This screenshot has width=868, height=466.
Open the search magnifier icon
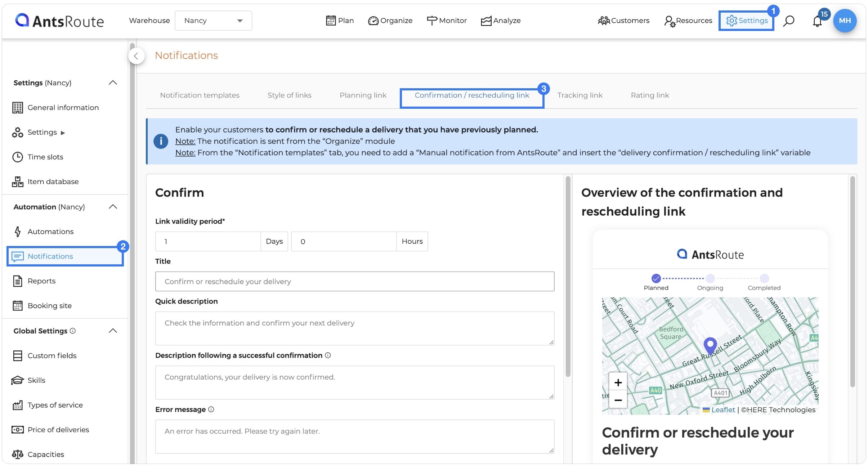pyautogui.click(x=788, y=21)
